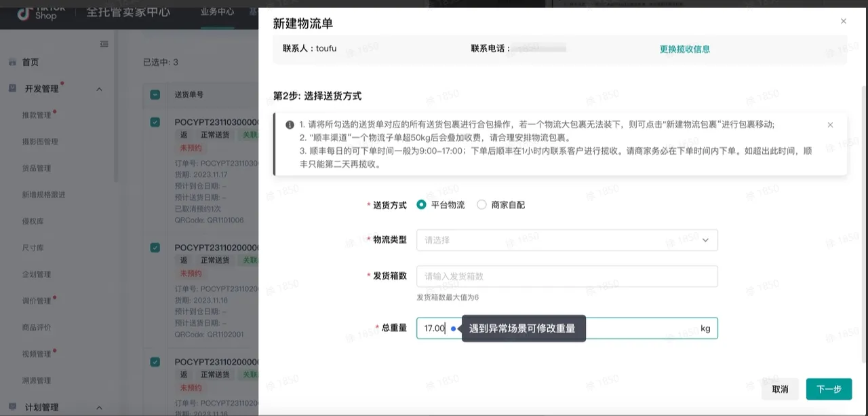
Task: Open 侵权库 in the sidebar
Action: [x=33, y=221]
